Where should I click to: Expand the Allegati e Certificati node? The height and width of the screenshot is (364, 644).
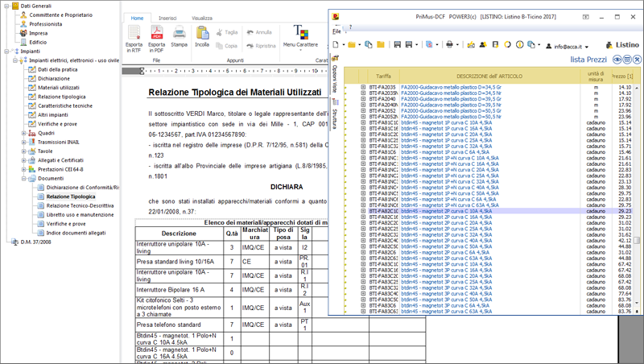[x=23, y=160]
